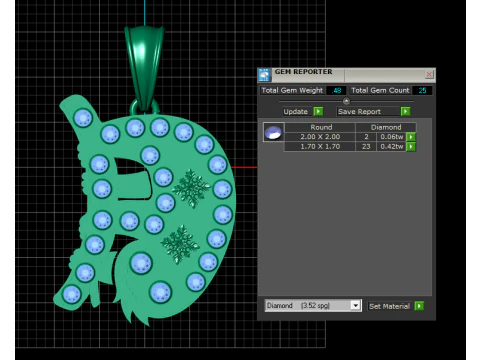Click green arrow on the 1.70 X 1.70 row
480x360 pixels.
pyautogui.click(x=411, y=146)
